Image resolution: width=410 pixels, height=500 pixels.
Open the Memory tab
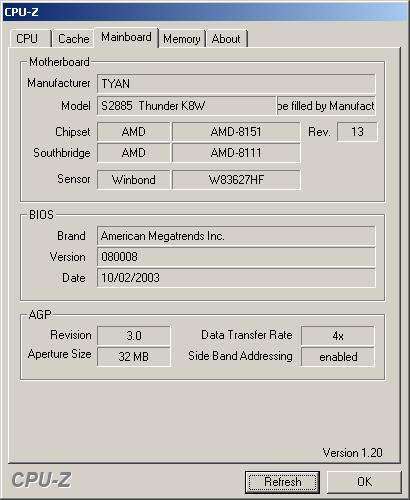click(182, 39)
